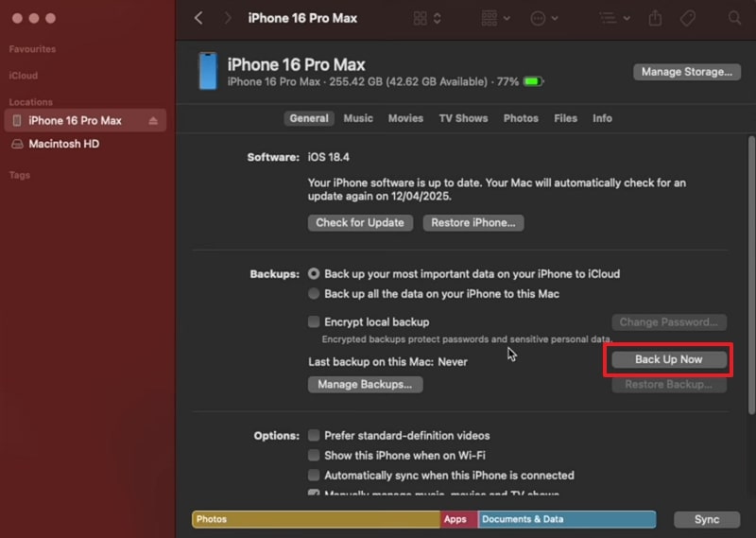
Task: Select back up to this Mac radio option
Action: point(314,294)
